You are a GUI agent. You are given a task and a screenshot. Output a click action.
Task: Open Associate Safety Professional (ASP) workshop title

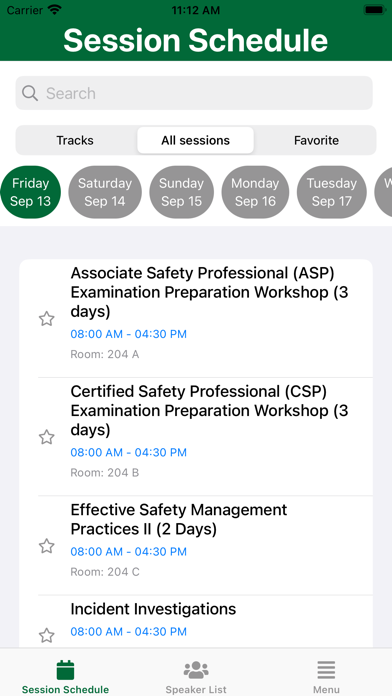pyautogui.click(x=210, y=293)
